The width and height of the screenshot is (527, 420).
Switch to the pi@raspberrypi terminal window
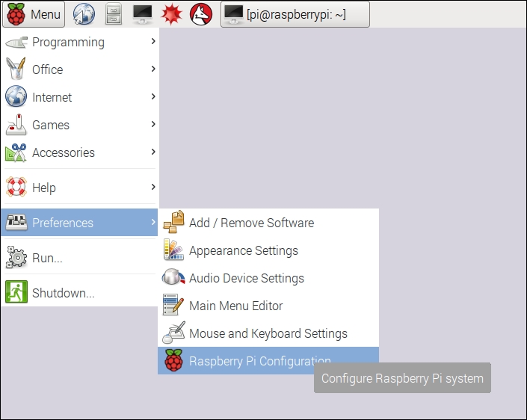pyautogui.click(x=295, y=14)
